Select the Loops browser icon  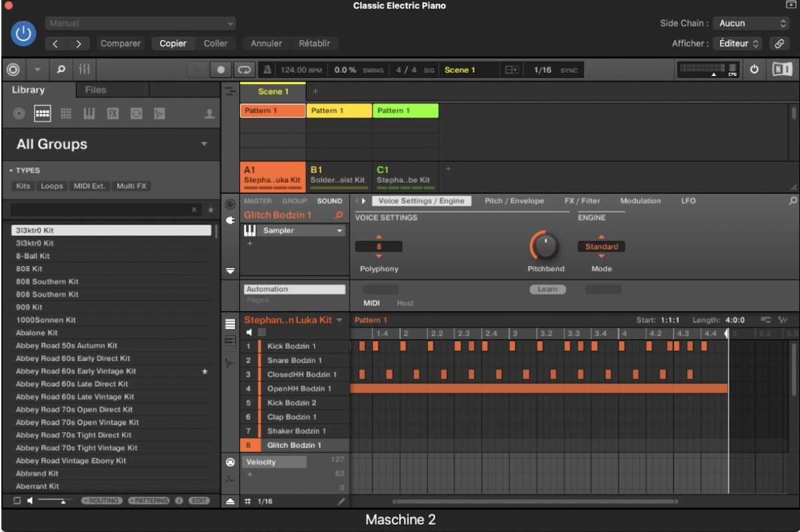[136, 114]
